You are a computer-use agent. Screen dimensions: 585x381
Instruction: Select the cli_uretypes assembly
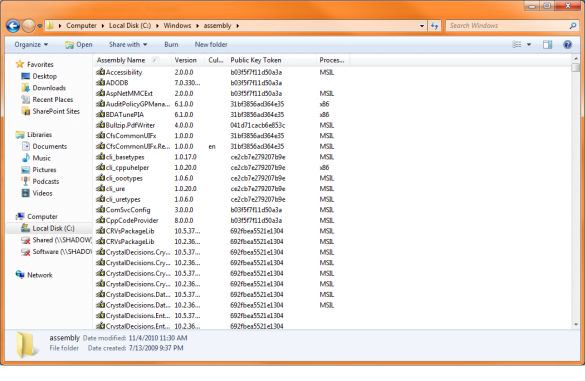click(123, 199)
